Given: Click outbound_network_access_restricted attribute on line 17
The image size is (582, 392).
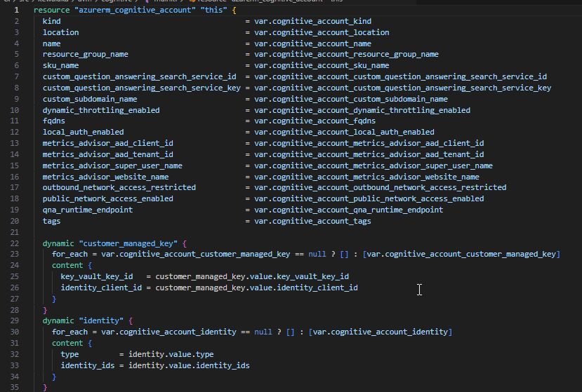Looking at the screenshot, I should [119, 187].
